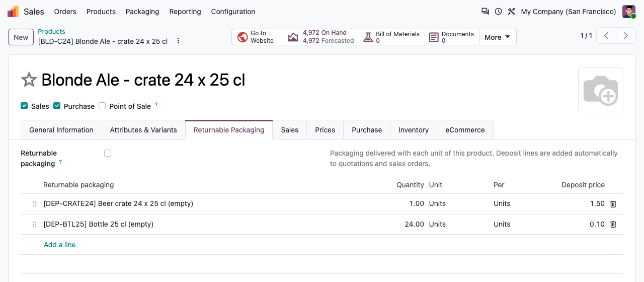
Task: Switch to the Inventory tab
Action: [x=414, y=130]
